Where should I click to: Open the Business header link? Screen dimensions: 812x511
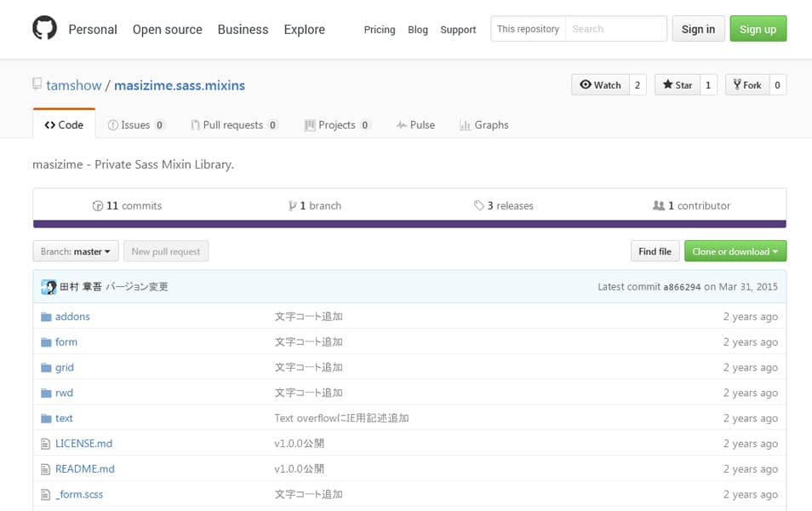[243, 30]
